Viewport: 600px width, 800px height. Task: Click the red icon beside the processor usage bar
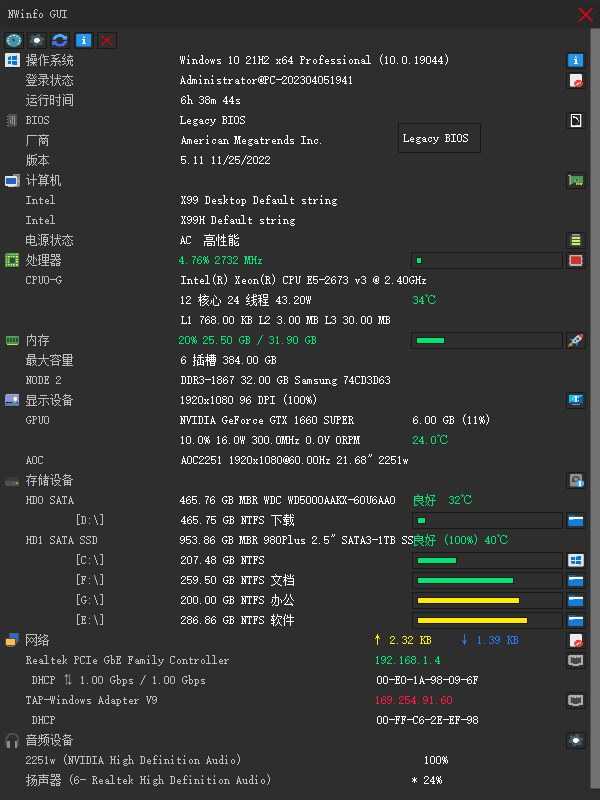tap(575, 260)
